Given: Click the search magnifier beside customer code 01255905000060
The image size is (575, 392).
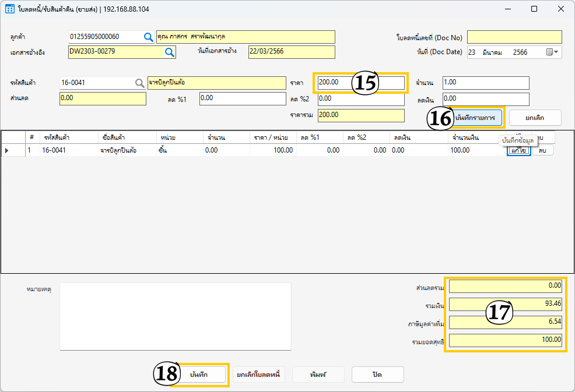Looking at the screenshot, I should tap(148, 37).
